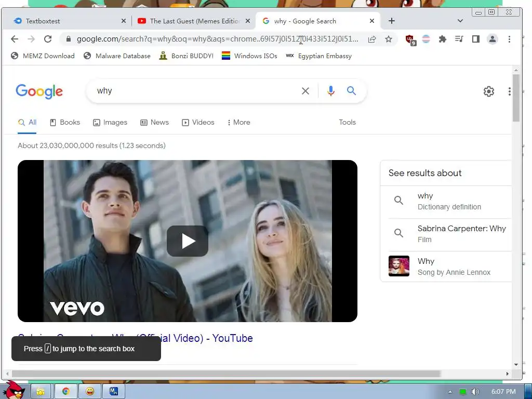Viewport: 532px width, 399px height.
Task: Submit search with the magnifier icon
Action: pyautogui.click(x=352, y=90)
